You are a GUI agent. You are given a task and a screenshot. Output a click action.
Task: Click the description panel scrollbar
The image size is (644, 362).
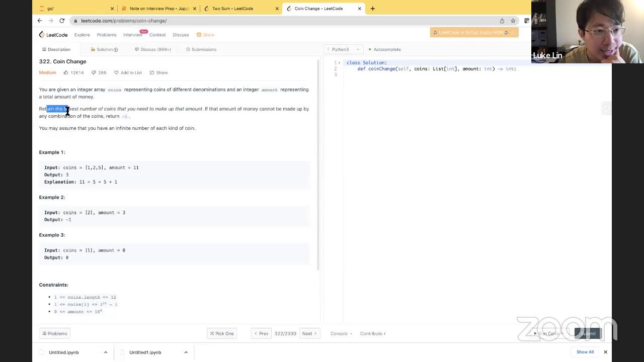pyautogui.click(x=318, y=166)
